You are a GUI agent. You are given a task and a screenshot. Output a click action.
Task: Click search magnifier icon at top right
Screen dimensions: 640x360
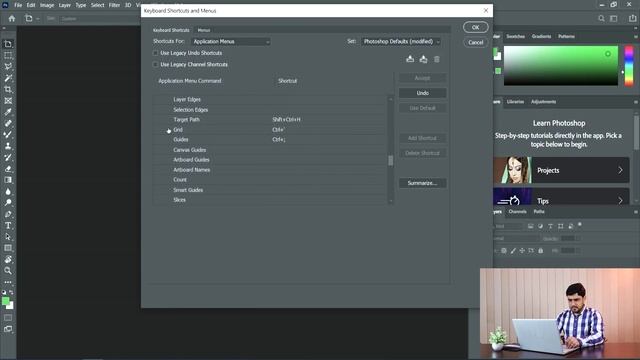pos(601,18)
